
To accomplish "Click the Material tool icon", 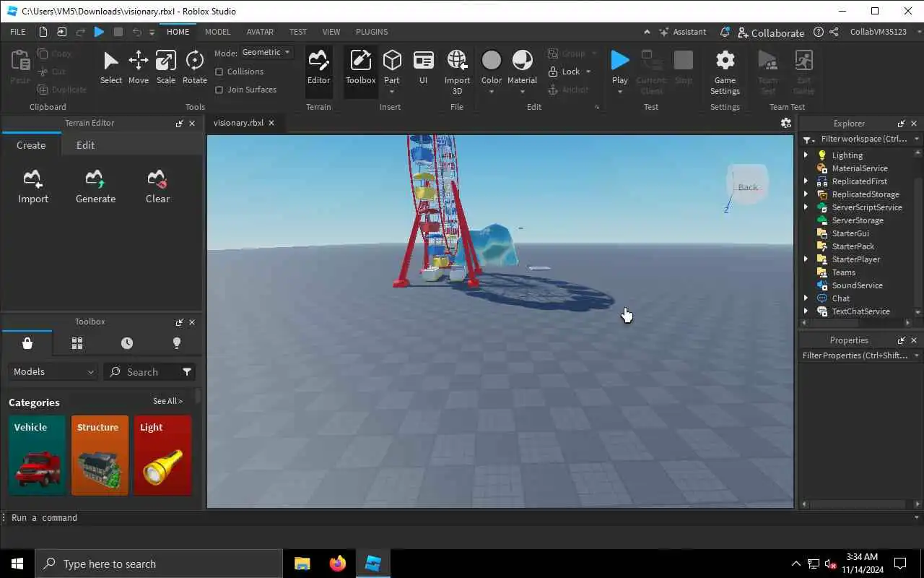I will pos(522,60).
